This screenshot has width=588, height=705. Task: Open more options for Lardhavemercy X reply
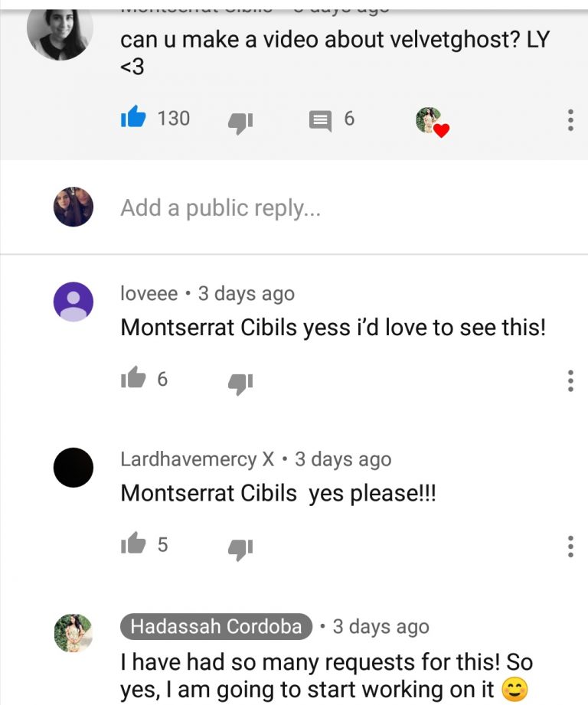(x=570, y=547)
